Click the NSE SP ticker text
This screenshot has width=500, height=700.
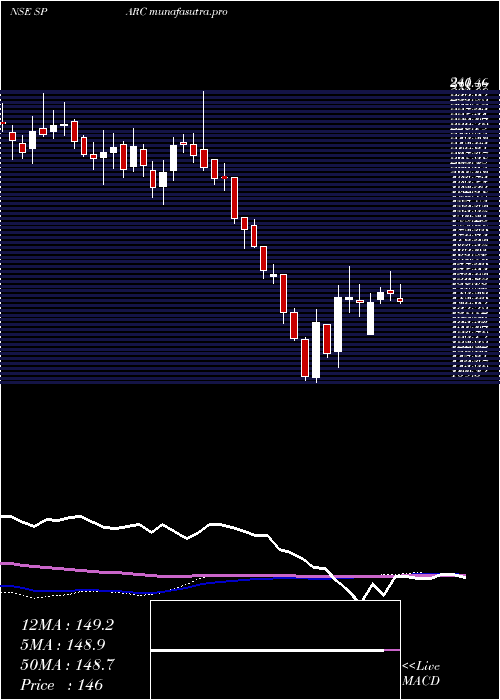point(29,12)
